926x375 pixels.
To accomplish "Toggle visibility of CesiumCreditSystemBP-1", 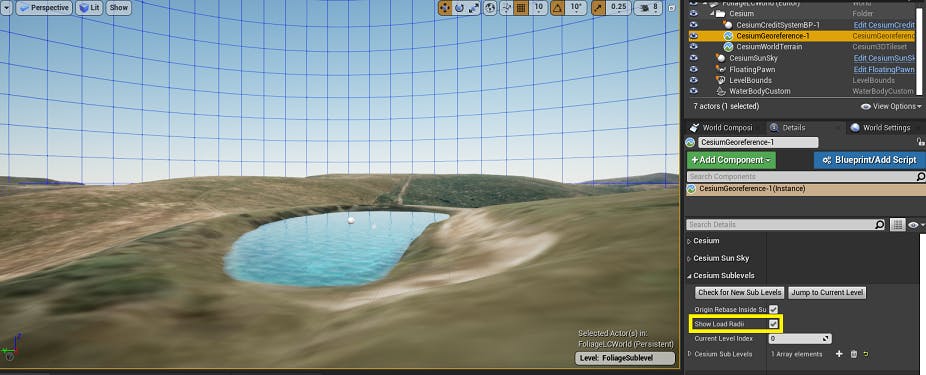I will [x=694, y=25].
